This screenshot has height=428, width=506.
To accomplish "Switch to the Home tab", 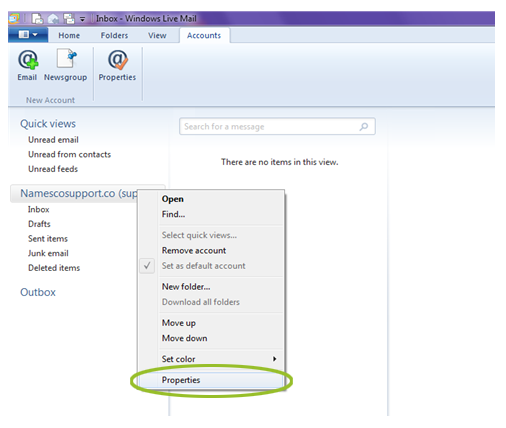I will point(69,35).
